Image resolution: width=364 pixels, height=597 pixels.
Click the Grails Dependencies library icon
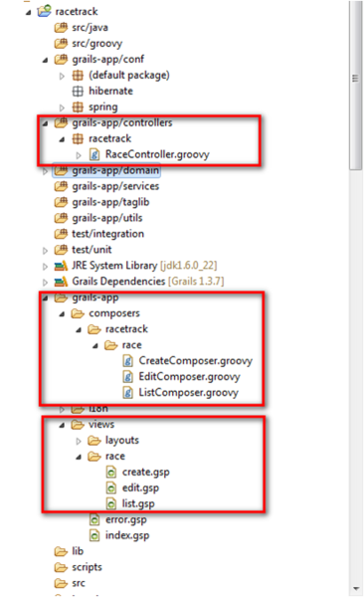click(61, 282)
